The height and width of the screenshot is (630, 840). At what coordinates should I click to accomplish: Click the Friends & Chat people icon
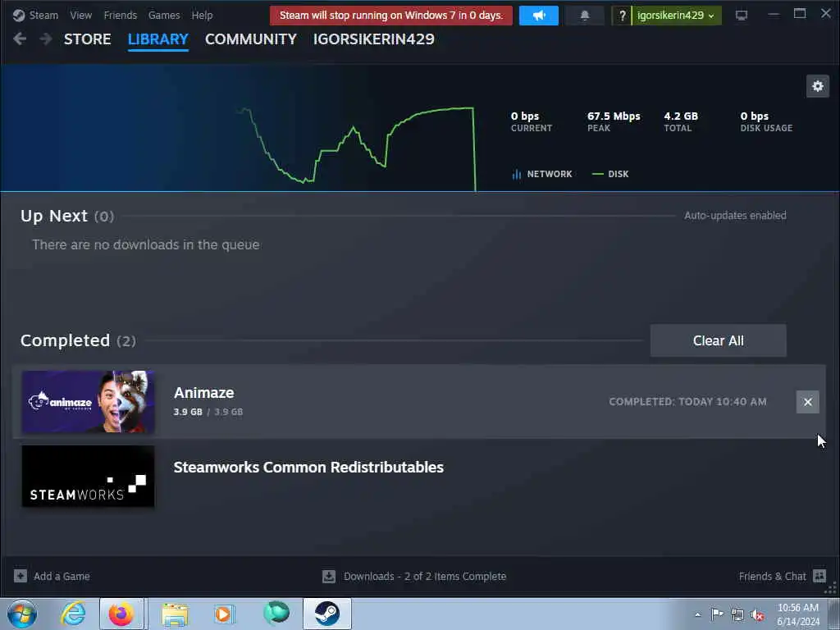819,576
